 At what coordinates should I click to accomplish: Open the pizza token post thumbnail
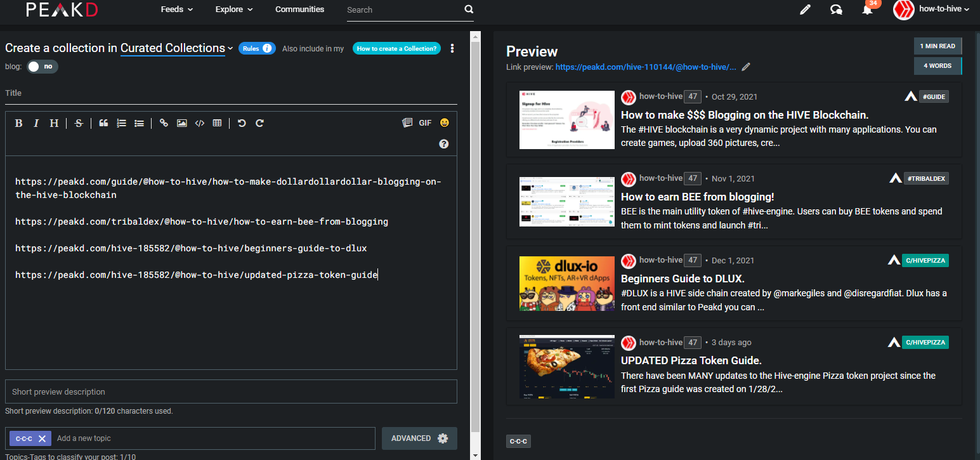pyautogui.click(x=567, y=367)
